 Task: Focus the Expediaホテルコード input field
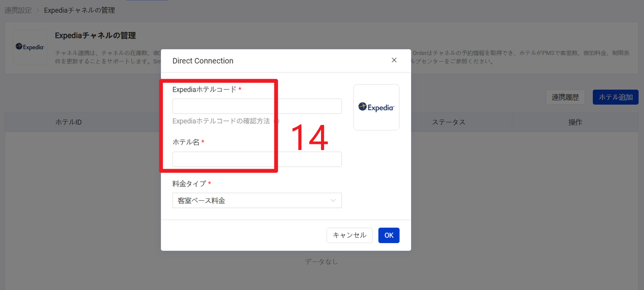257,106
